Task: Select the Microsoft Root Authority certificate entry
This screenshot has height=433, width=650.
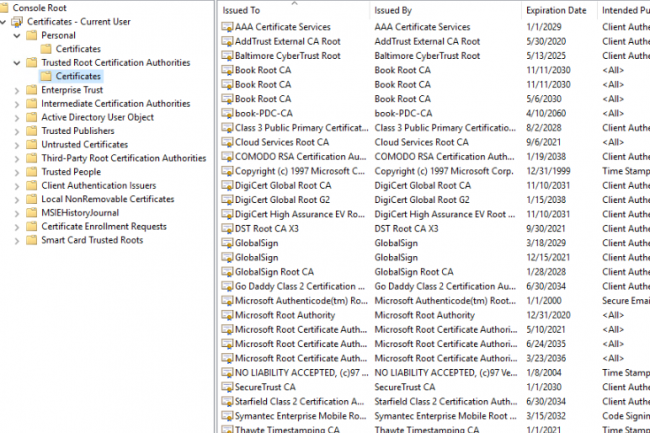Action: coord(290,315)
